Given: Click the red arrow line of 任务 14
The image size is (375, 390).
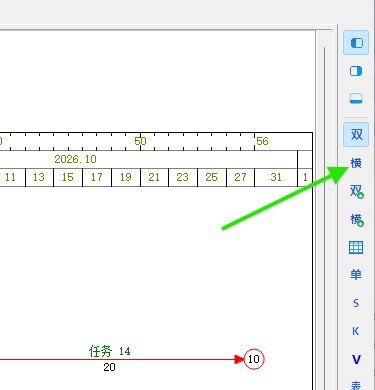Looking at the screenshot, I should pos(122,359).
